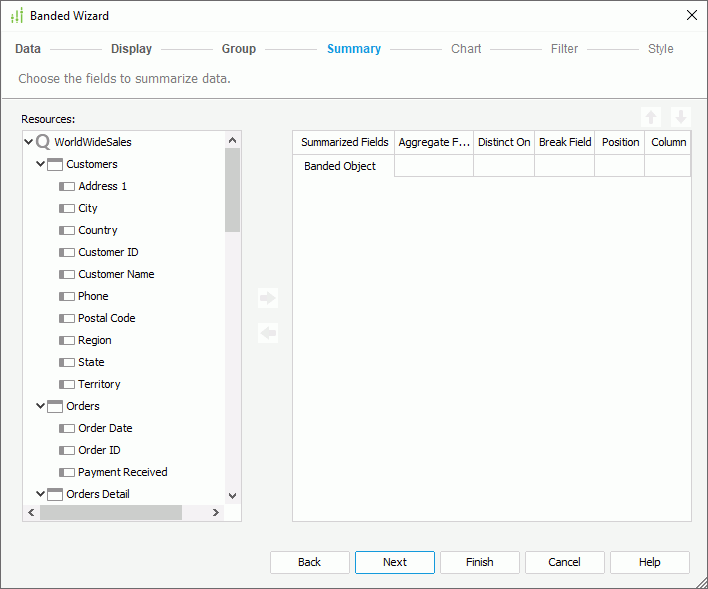Select the Customer Name field
708x589 pixels.
click(x=116, y=274)
